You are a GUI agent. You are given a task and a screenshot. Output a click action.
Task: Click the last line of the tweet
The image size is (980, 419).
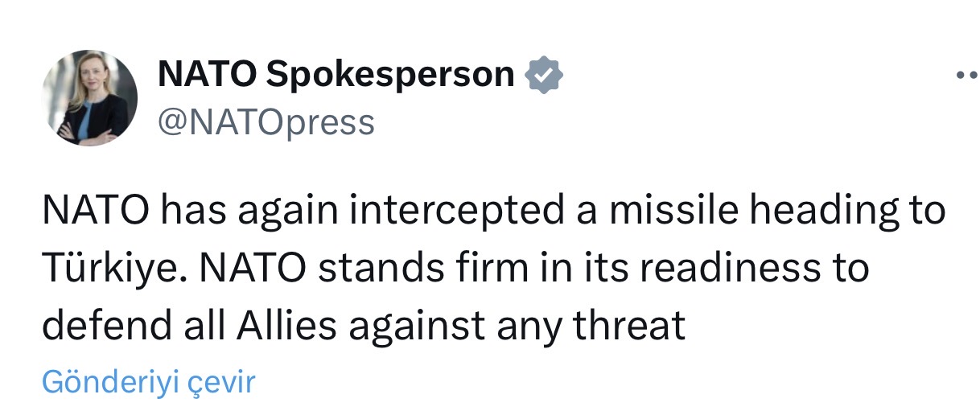tap(363, 326)
